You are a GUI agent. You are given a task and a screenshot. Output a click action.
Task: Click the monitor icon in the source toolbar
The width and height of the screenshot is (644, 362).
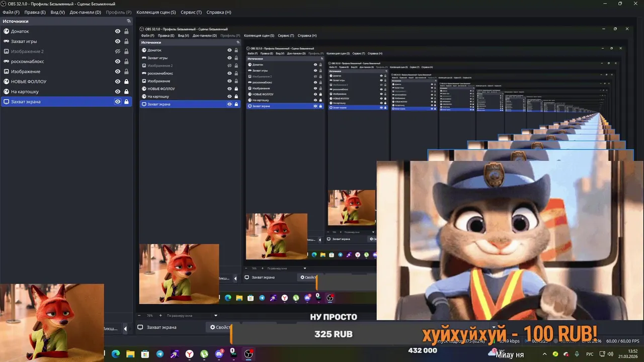pyautogui.click(x=140, y=327)
